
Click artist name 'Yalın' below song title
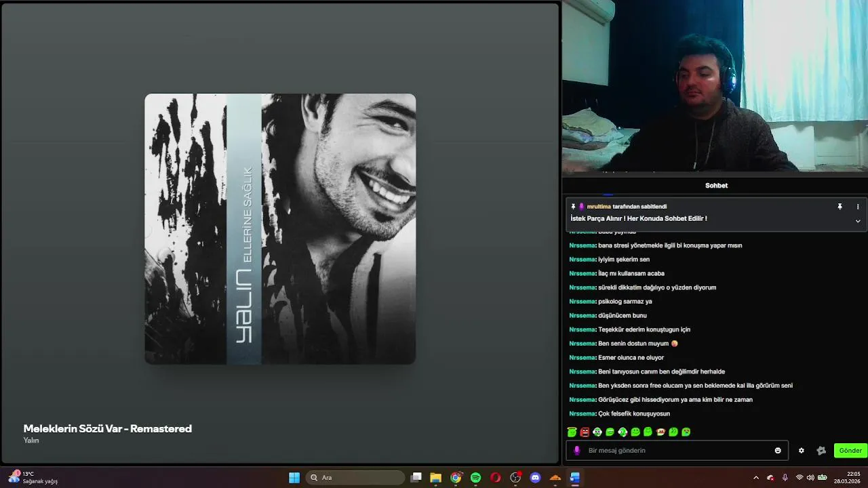coord(31,441)
